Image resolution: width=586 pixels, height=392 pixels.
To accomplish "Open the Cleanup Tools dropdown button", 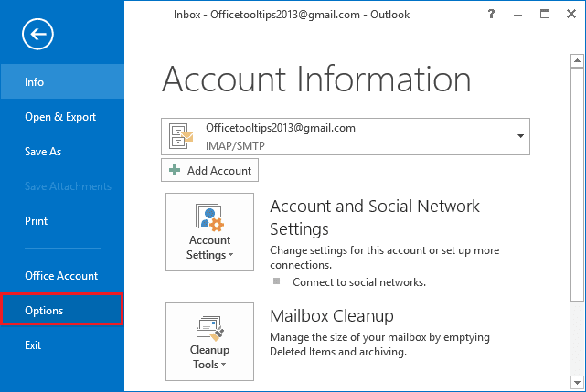I will click(209, 342).
